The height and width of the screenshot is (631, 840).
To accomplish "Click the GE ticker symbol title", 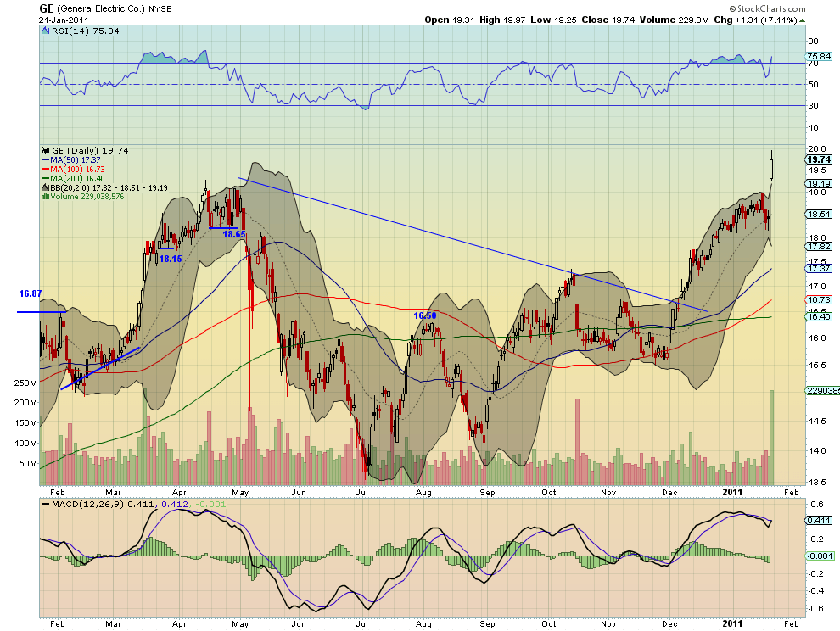I will pyautogui.click(x=47, y=8).
